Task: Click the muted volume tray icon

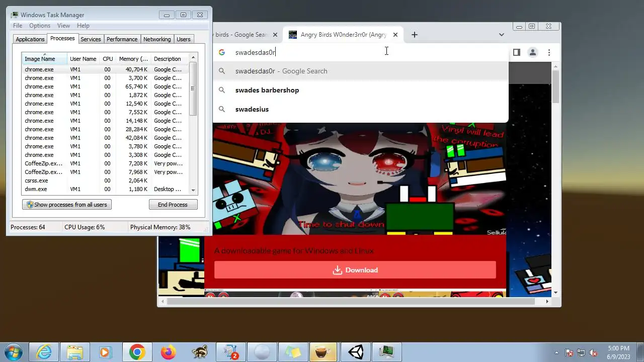Action: pos(593,352)
